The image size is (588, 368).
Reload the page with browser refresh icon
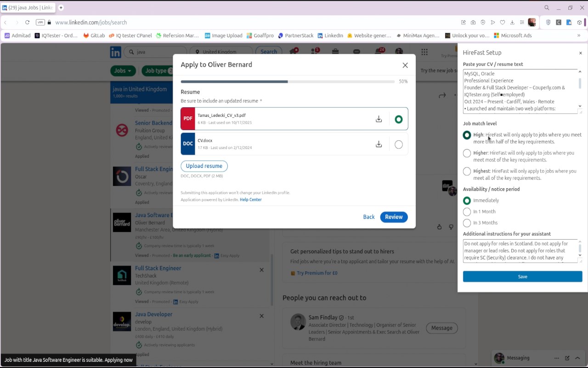(27, 22)
